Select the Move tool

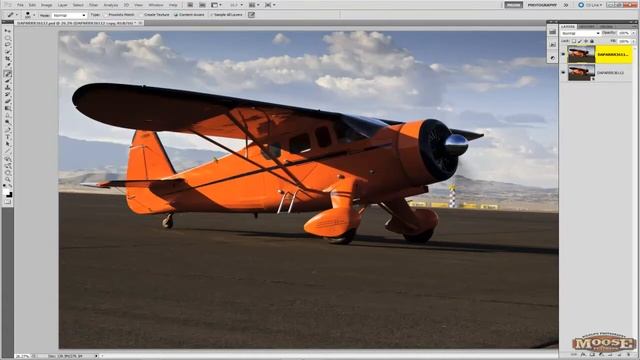tap(8, 31)
